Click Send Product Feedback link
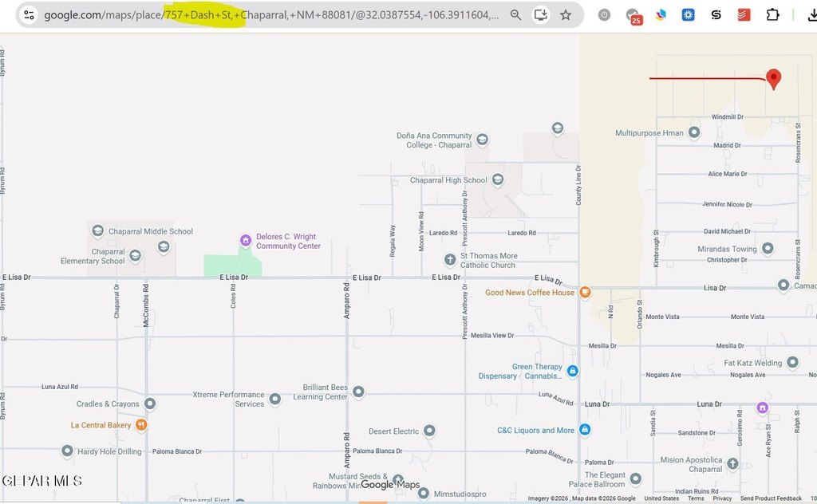This screenshot has width=817, height=504. point(772,498)
